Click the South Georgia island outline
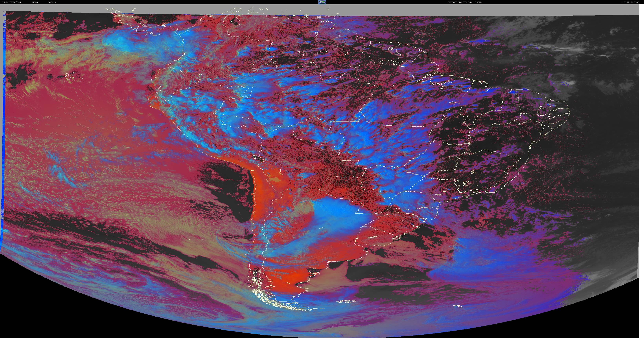644x338 pixels. tap(458, 306)
